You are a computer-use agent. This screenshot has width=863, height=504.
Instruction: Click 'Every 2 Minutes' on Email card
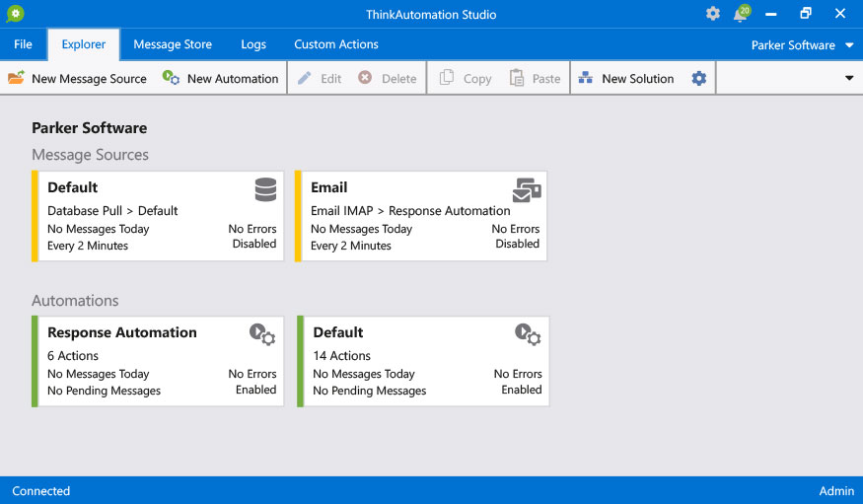click(x=350, y=246)
